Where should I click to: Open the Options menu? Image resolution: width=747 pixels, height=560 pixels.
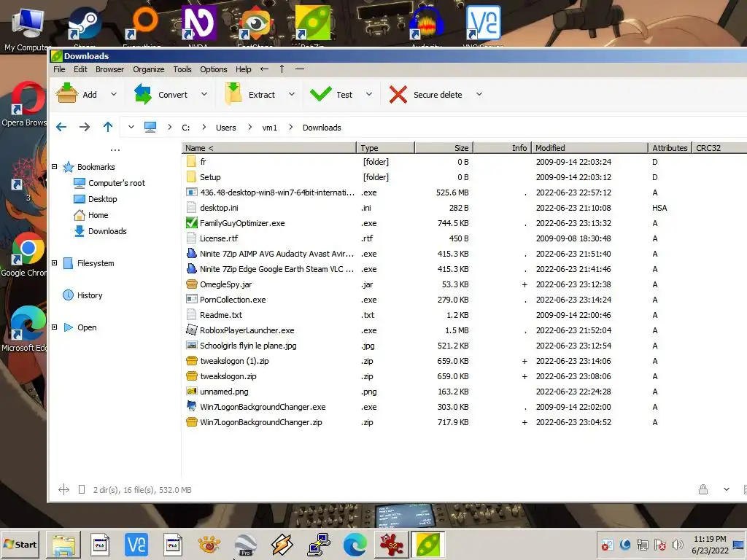click(x=214, y=69)
